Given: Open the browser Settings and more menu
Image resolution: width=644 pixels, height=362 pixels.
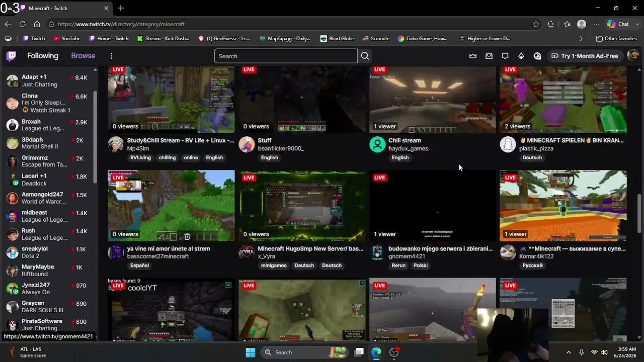Looking at the screenshot, I should (x=596, y=24).
